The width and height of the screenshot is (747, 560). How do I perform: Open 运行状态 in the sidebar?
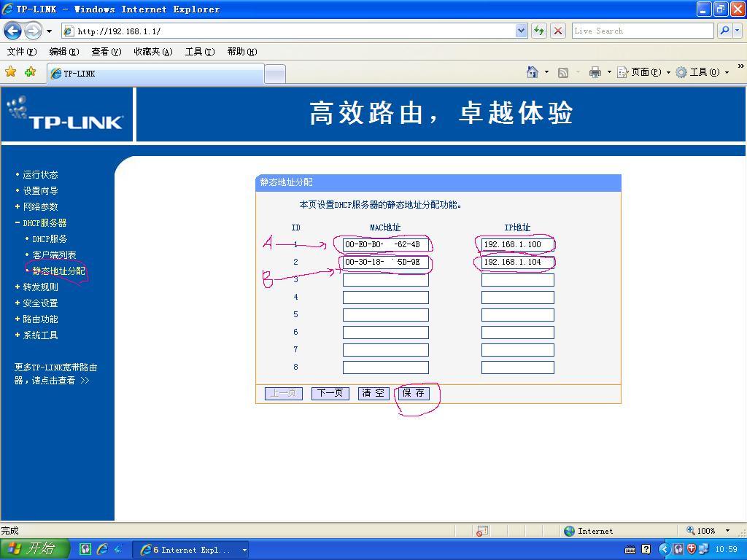coord(40,175)
